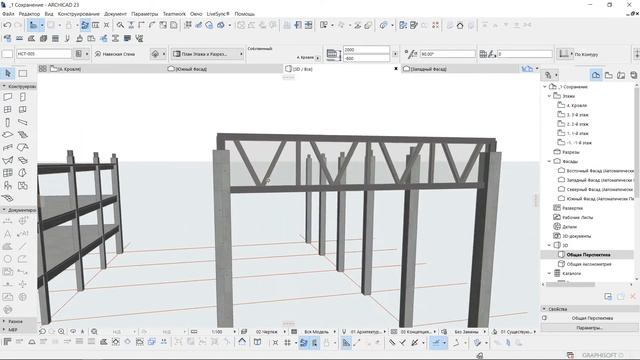Click the Параметры button in Navigator
Image resolution: width=640 pixels, height=360 pixels.
tap(589, 328)
